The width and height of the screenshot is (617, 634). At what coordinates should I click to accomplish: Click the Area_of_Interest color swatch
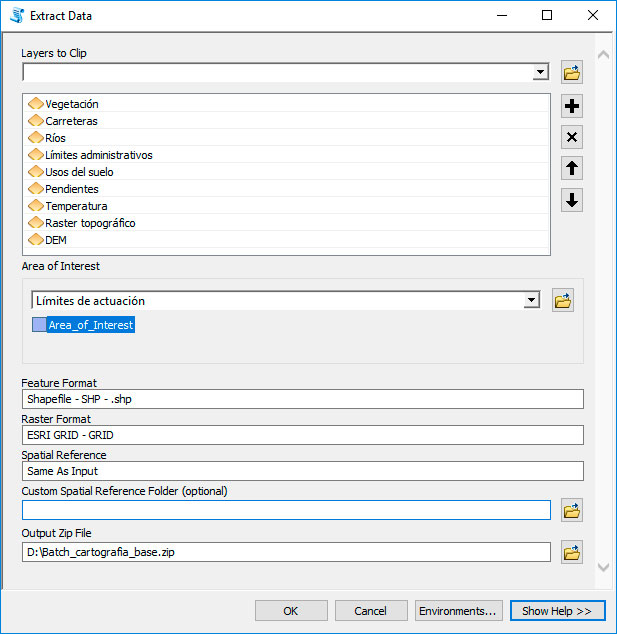(39, 325)
